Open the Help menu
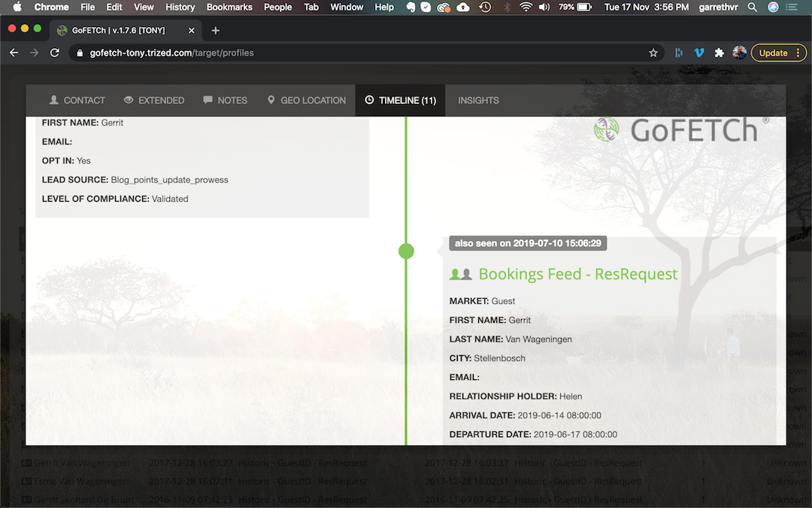The width and height of the screenshot is (812, 508). [x=383, y=7]
